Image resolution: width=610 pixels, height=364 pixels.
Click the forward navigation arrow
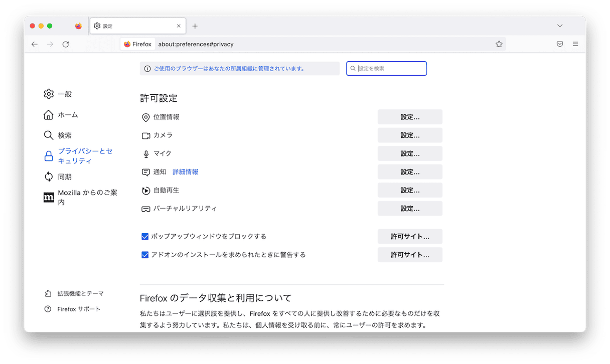pyautogui.click(x=50, y=44)
